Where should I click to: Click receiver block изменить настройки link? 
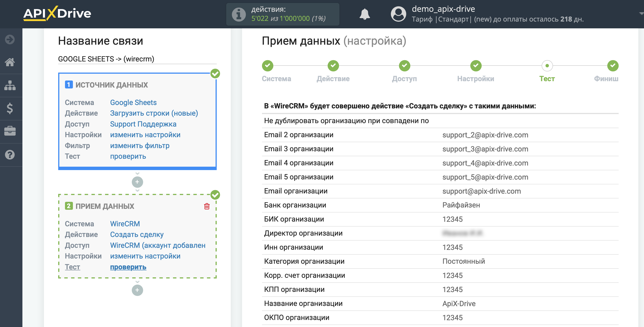145,256
